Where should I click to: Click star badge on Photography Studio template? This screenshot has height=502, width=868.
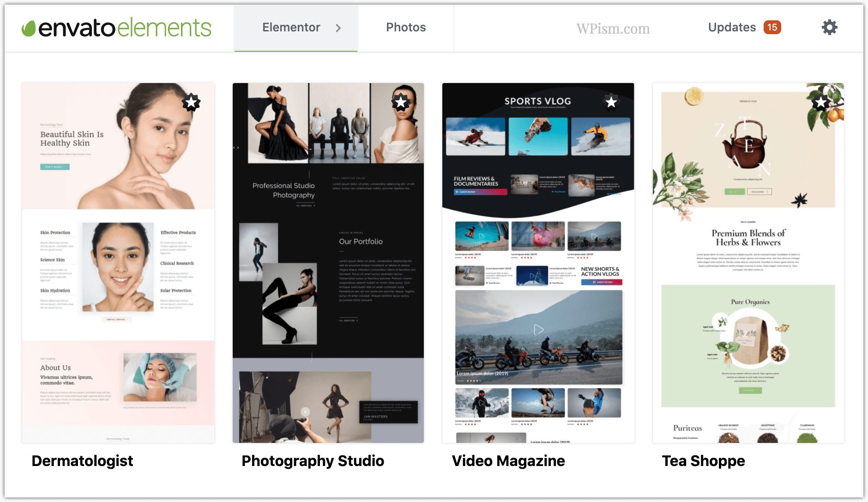[x=401, y=102]
